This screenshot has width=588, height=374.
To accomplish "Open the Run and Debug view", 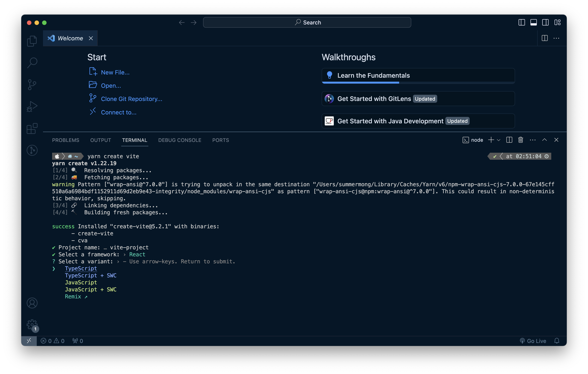I will click(x=32, y=106).
